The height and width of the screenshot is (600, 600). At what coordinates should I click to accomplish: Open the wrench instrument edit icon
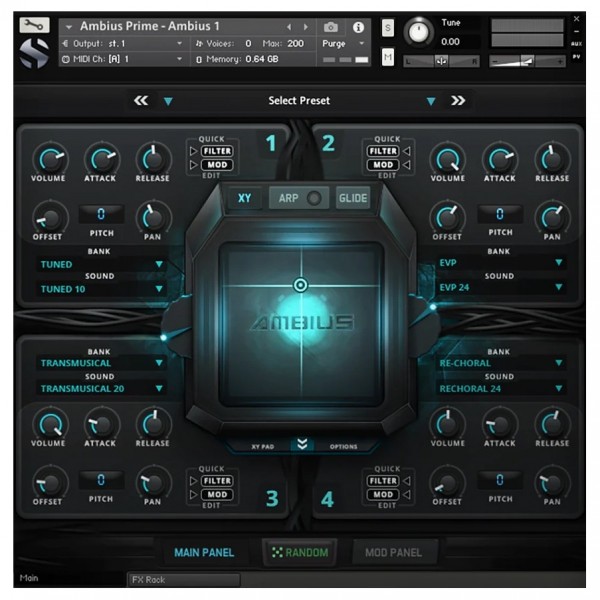[34, 25]
